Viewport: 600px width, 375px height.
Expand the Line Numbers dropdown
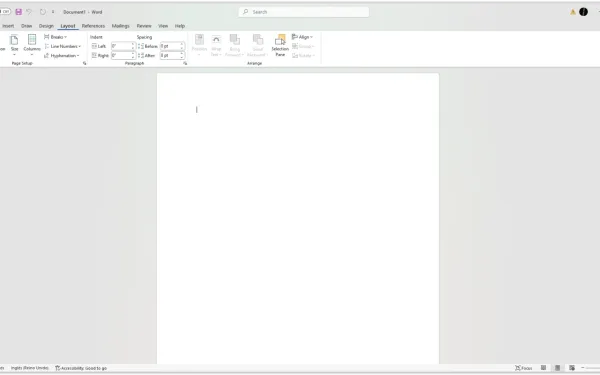coord(63,46)
